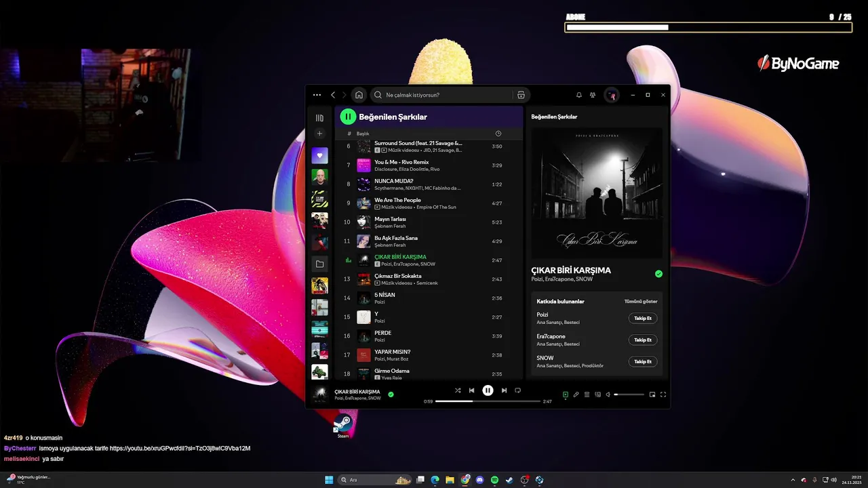
Task: Toggle Now Playing view icon
Action: pos(565,394)
